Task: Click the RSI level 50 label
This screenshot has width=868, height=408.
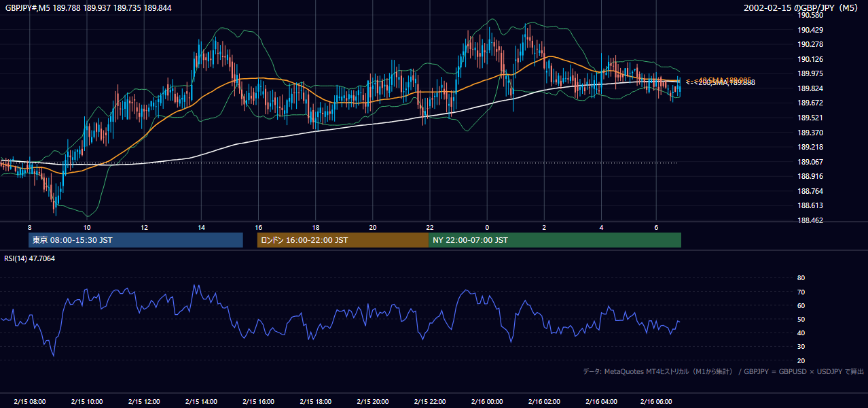Action: coord(801,319)
